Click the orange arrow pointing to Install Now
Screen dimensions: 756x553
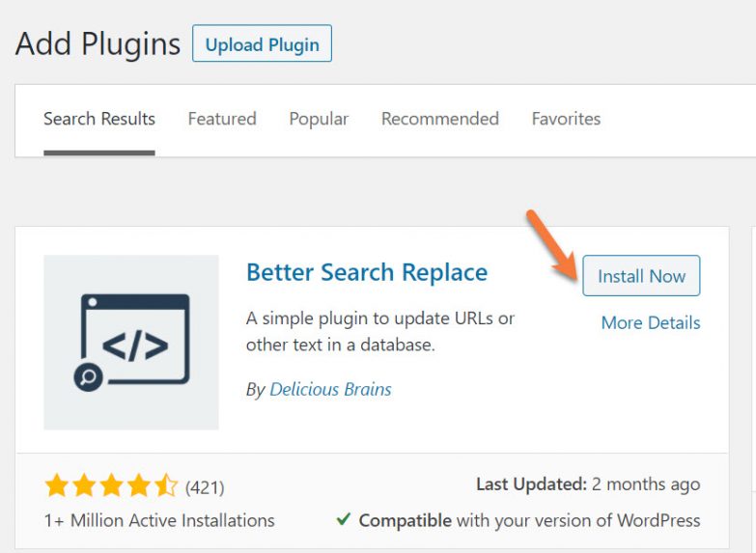[x=549, y=240]
